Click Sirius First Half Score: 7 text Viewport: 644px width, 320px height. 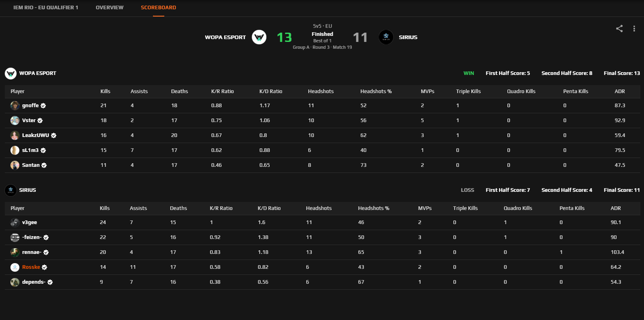point(508,190)
